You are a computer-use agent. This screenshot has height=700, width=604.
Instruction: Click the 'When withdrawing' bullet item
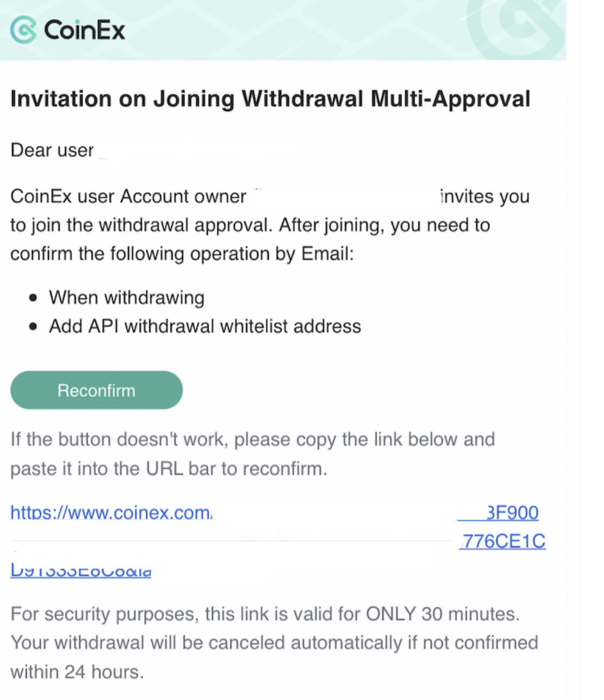pyautogui.click(x=127, y=298)
